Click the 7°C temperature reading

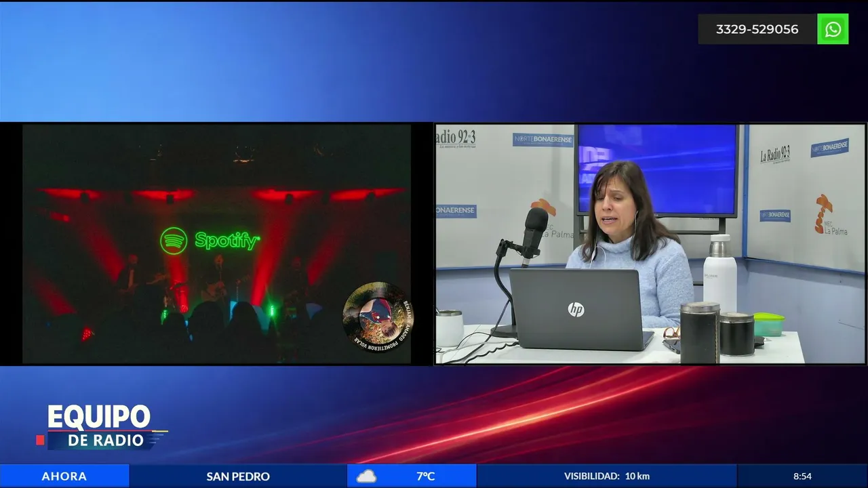click(x=425, y=476)
